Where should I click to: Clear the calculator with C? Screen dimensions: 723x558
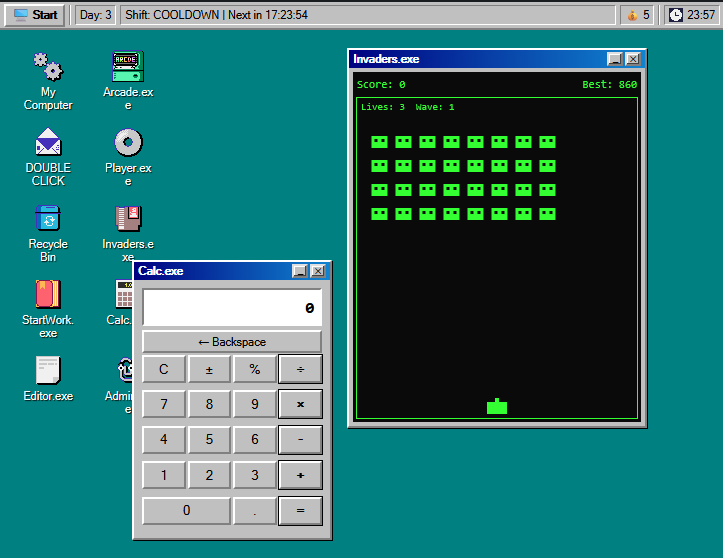tap(164, 369)
